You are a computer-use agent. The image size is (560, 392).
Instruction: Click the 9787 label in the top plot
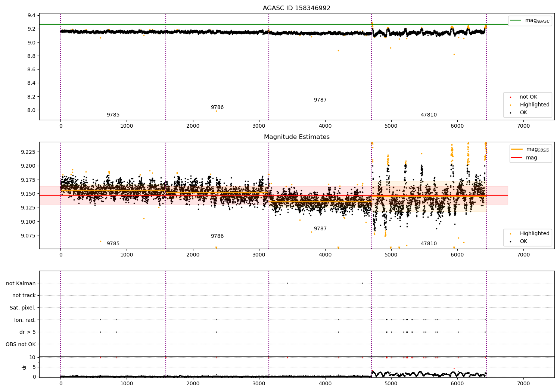coord(320,100)
